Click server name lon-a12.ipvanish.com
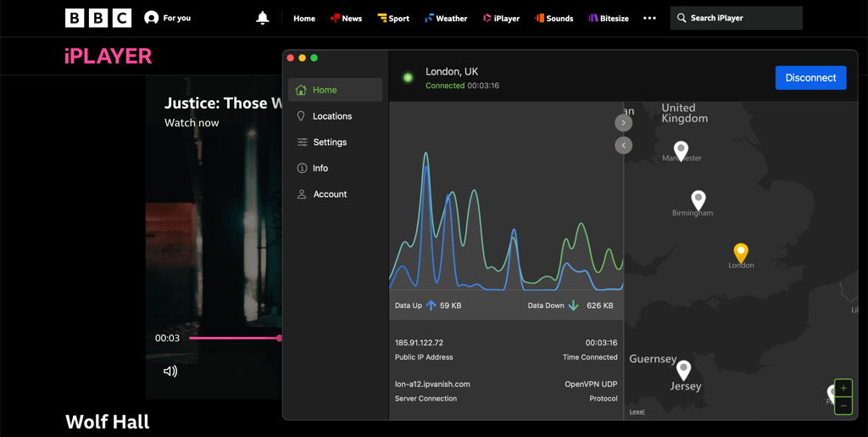The height and width of the screenshot is (437, 868). [432, 384]
